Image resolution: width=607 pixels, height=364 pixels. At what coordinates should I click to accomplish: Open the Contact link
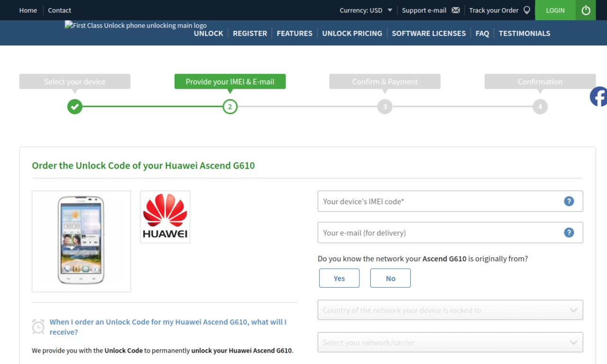59,10
